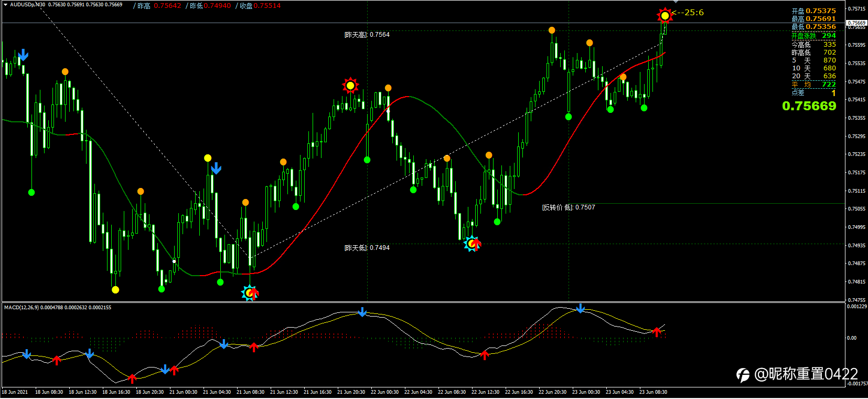Click the 最低 0.75356 readout

point(814,27)
